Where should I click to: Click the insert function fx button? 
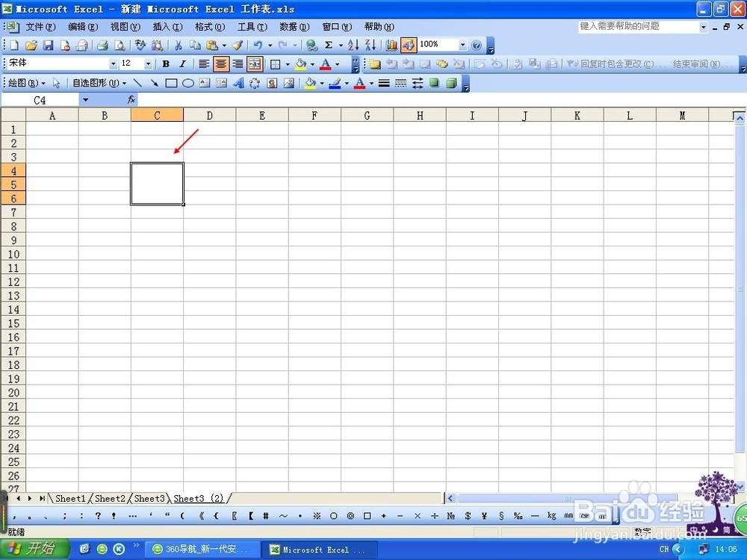[x=131, y=99]
